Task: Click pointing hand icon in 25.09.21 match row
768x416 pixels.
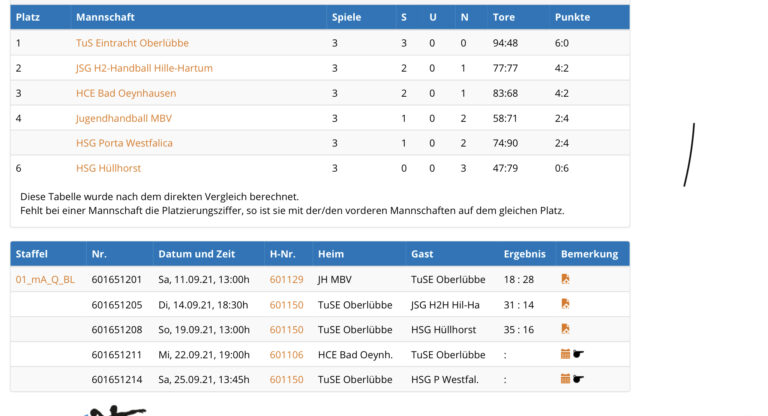Action: [578, 379]
